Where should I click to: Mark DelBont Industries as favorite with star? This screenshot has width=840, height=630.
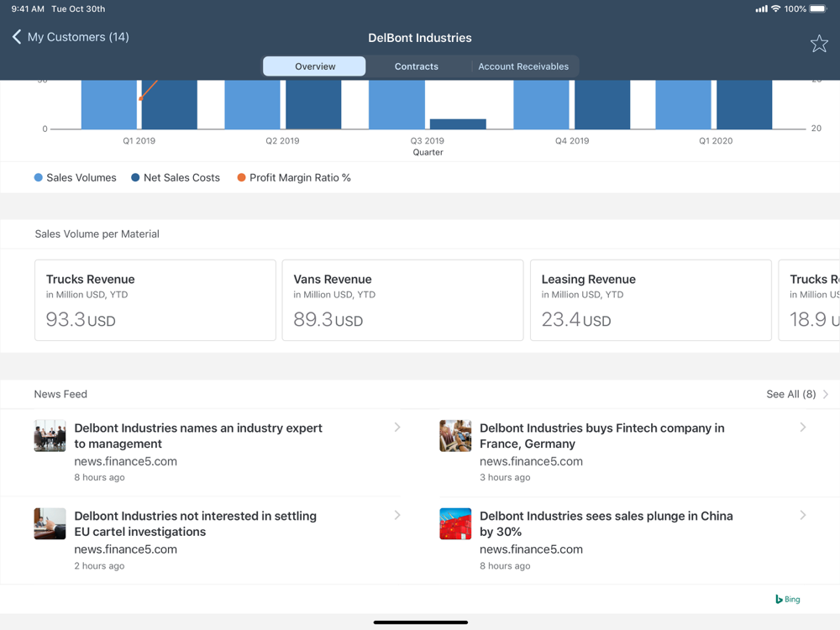coord(819,44)
